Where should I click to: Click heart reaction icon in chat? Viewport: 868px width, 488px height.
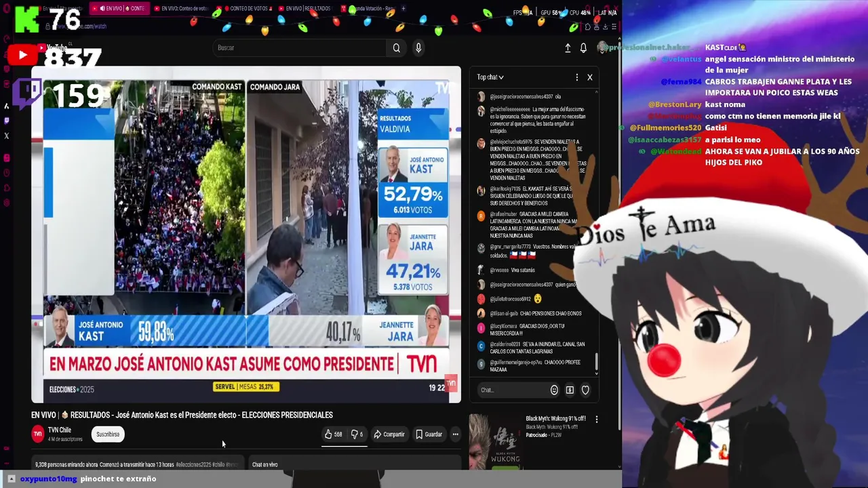click(585, 390)
